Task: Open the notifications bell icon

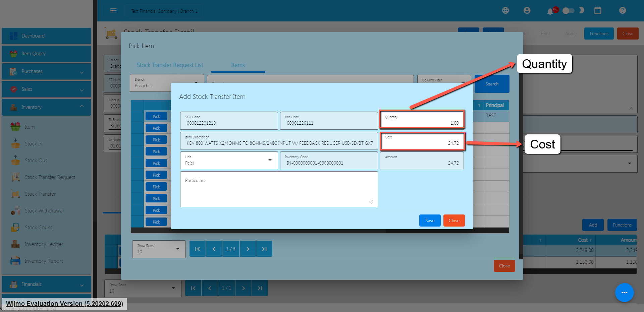Action: click(x=550, y=11)
